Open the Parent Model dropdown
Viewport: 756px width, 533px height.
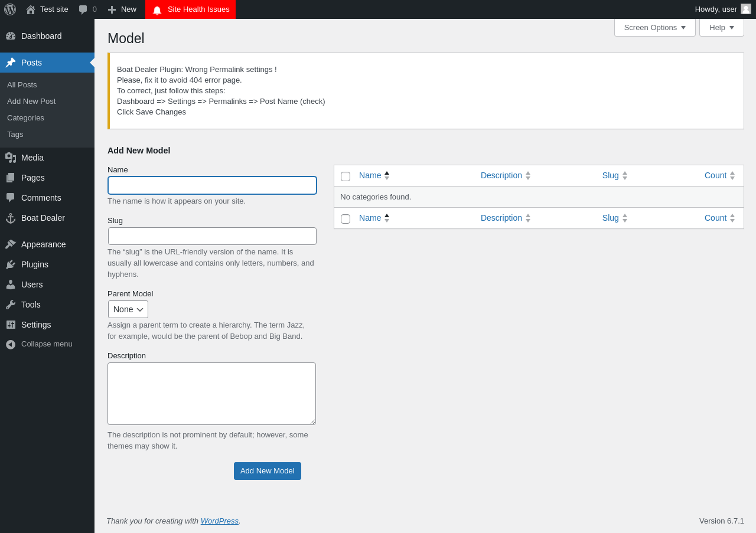[x=128, y=309]
